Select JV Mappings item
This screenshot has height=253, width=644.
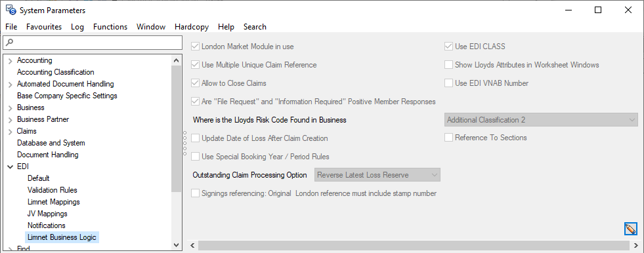pos(47,214)
